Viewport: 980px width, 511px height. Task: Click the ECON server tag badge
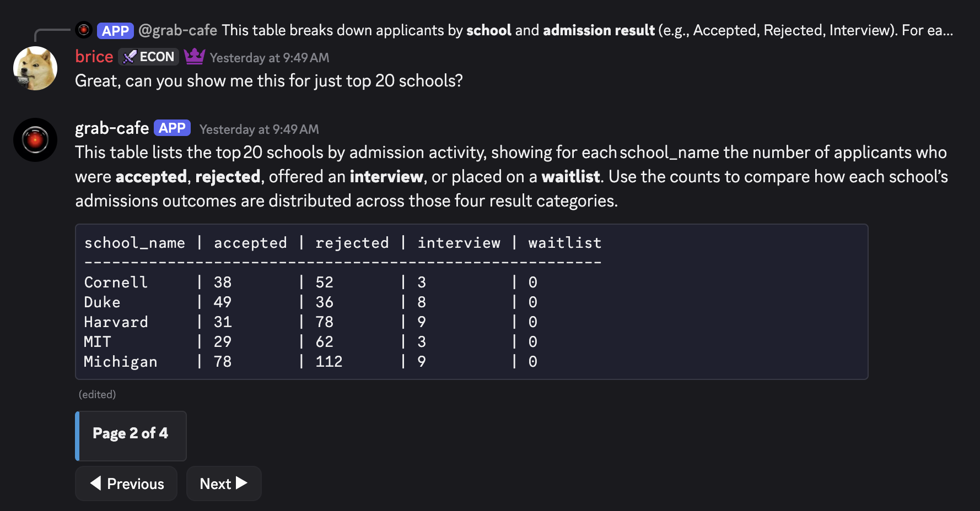coord(149,57)
